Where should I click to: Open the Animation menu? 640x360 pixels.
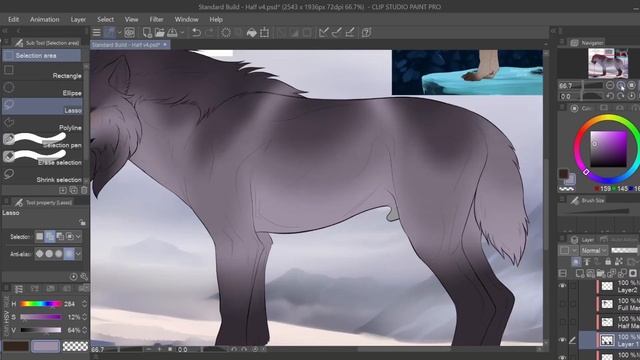point(44,19)
